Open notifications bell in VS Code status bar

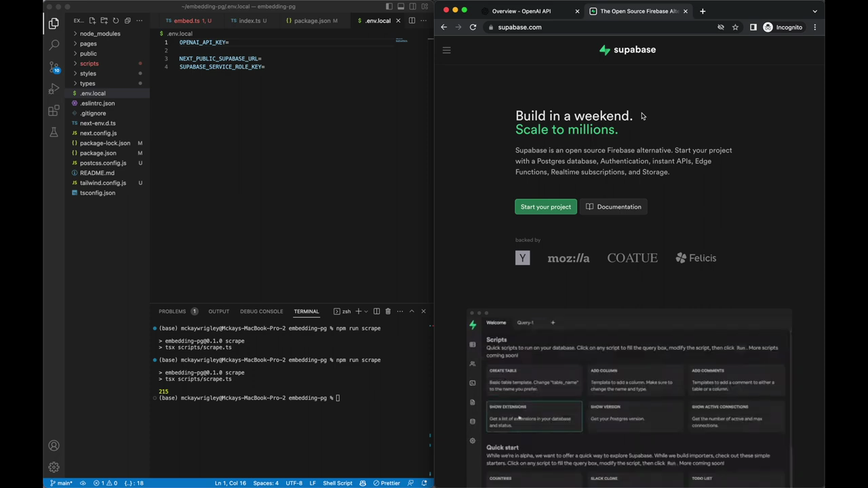pos(425,483)
